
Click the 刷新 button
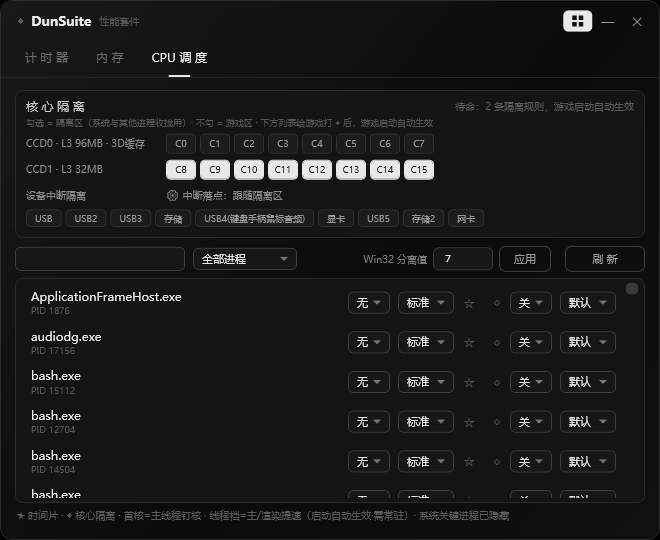tap(604, 259)
